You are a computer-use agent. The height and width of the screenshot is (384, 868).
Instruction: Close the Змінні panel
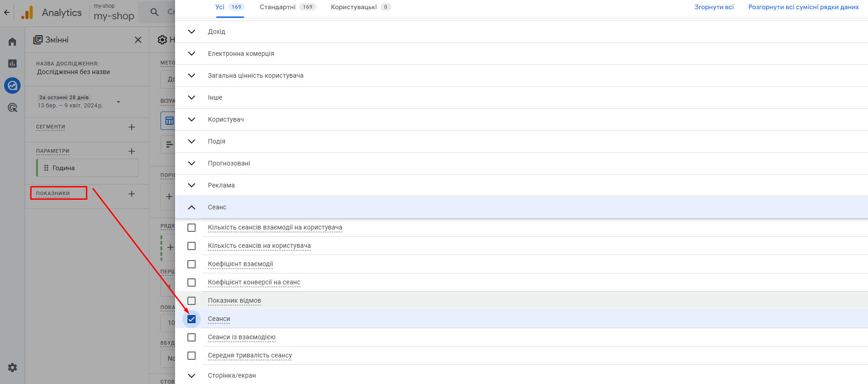click(138, 40)
